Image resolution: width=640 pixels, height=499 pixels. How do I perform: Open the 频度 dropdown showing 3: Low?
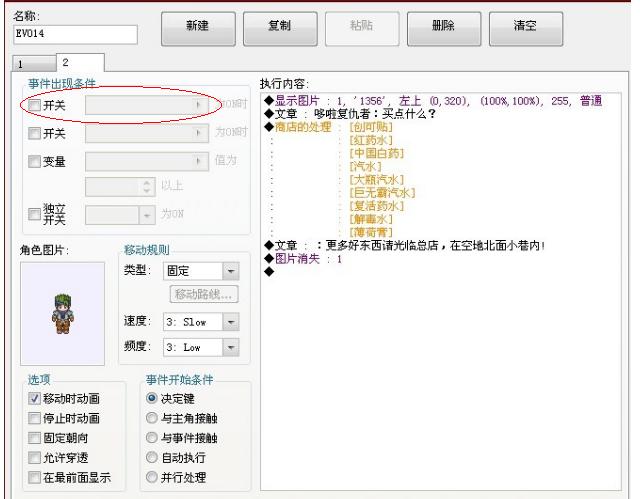coord(201,348)
